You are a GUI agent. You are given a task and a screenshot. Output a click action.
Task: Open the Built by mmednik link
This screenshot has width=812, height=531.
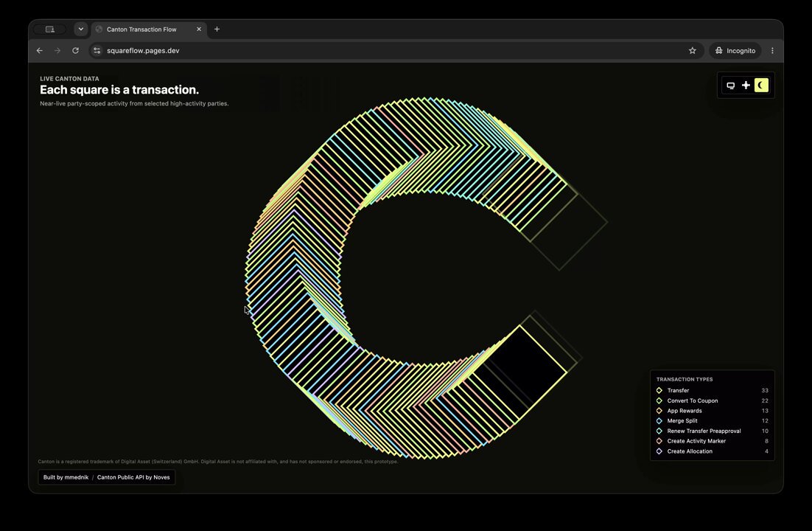click(66, 478)
